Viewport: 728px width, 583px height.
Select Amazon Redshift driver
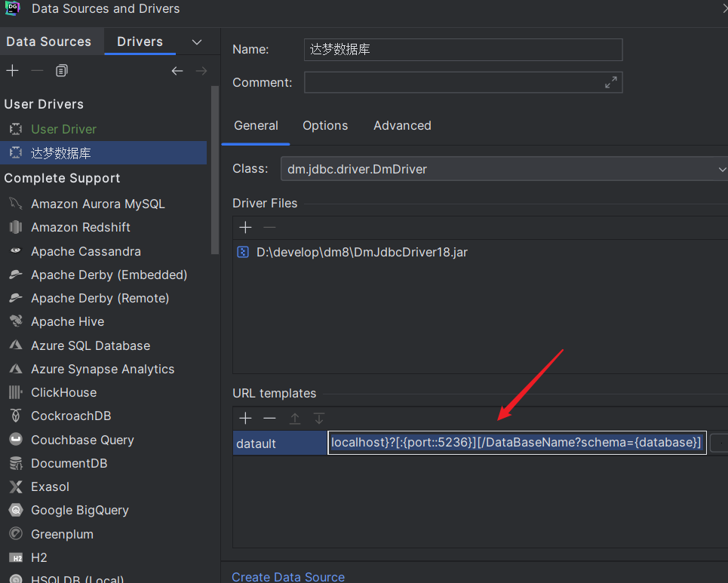pos(103,227)
